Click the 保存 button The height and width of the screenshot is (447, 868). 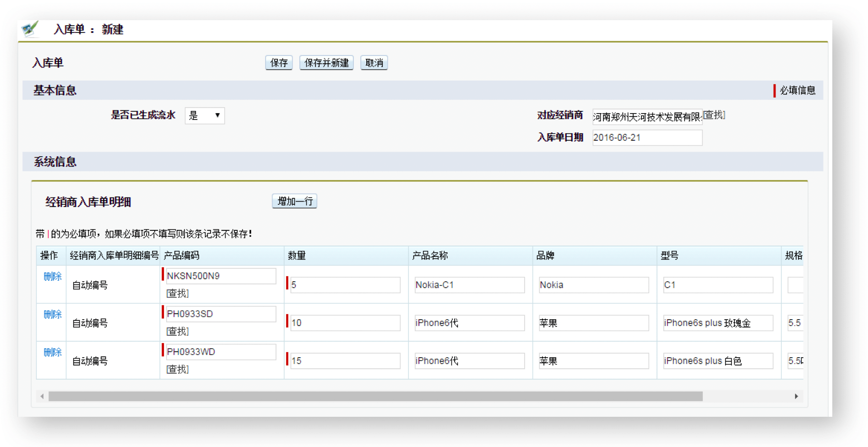279,63
